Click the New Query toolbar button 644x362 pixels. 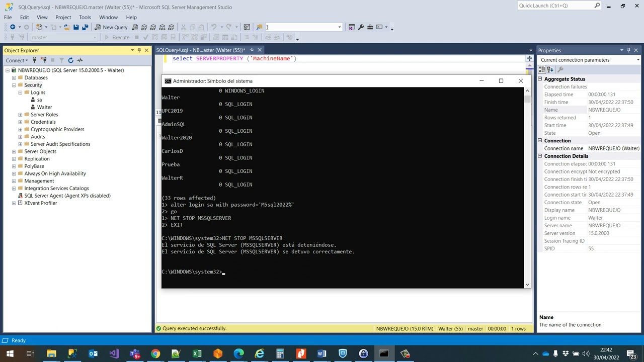coord(111,27)
